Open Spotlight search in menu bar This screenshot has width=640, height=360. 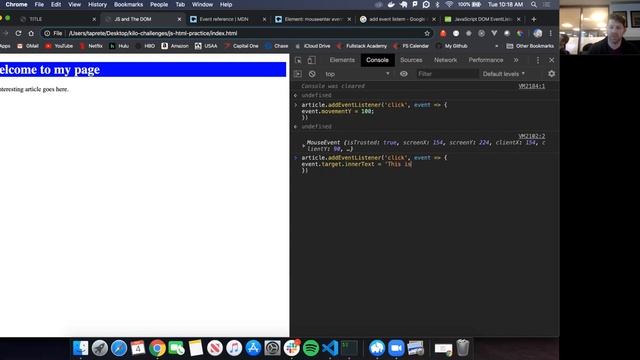[x=533, y=4]
